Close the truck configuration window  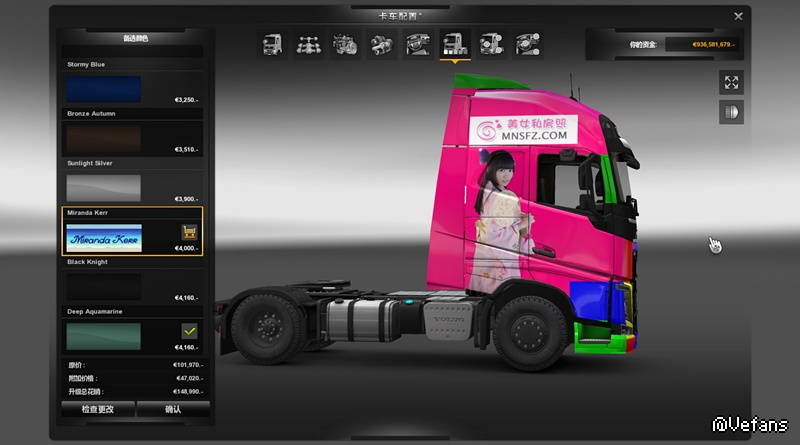tap(738, 16)
